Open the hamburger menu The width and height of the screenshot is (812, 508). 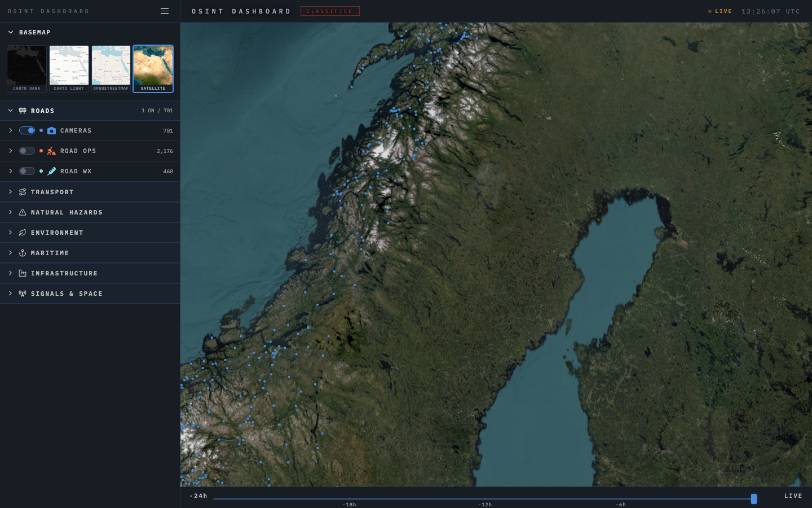pos(164,11)
